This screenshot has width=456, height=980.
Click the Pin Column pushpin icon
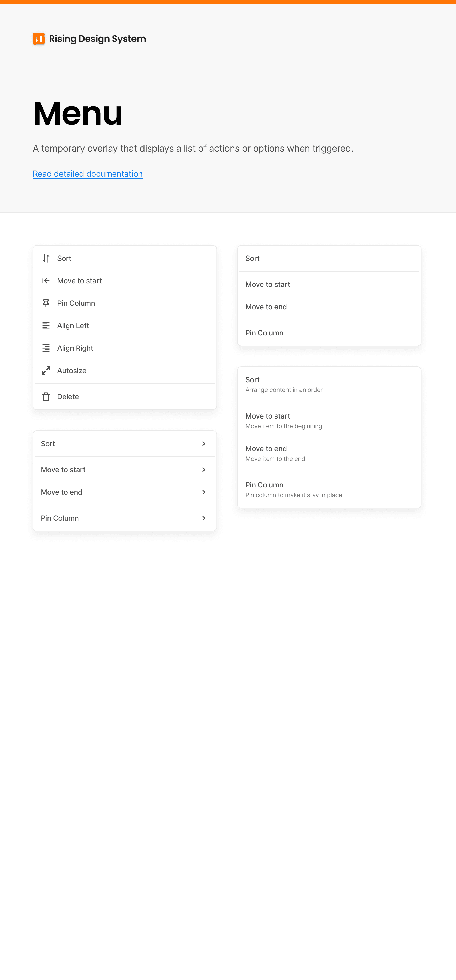coord(46,303)
